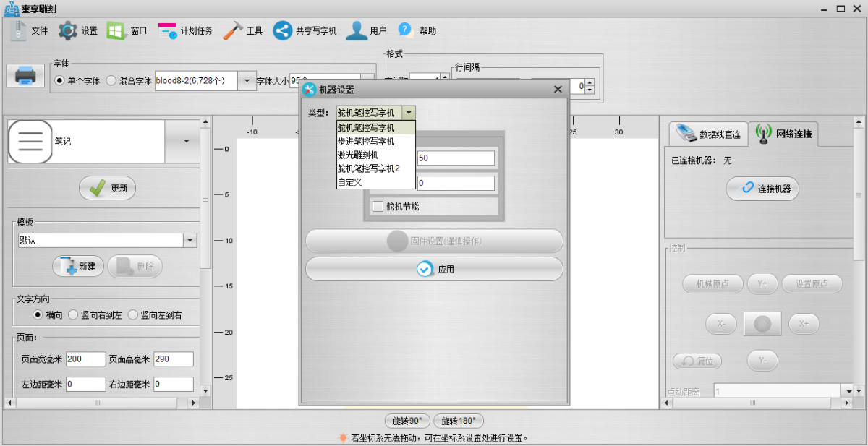
Task: Click the 应用 apply button
Action: tap(434, 269)
